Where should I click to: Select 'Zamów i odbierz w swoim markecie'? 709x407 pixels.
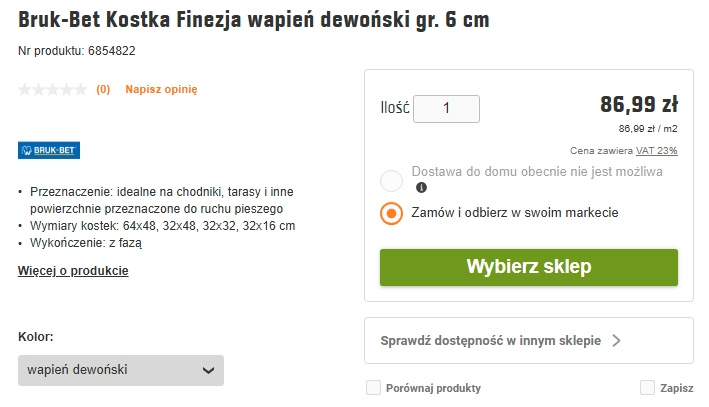click(x=392, y=213)
